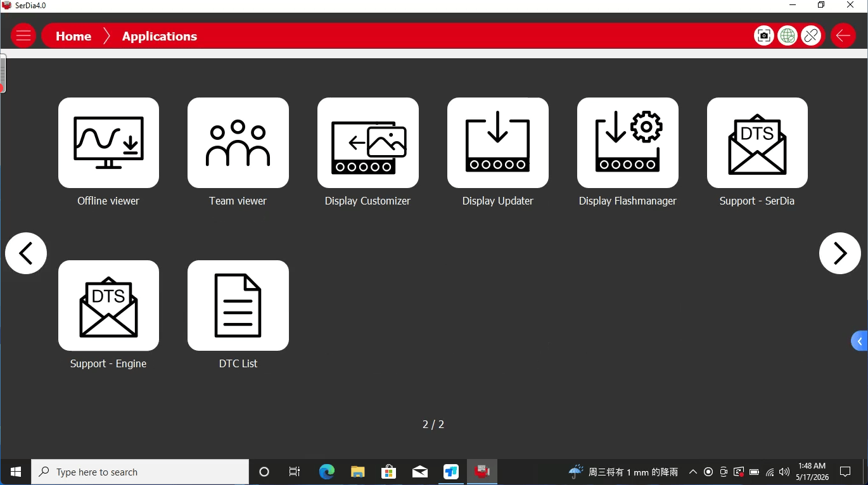Show hidden system tray icons
This screenshot has height=485, width=868.
[x=693, y=472]
